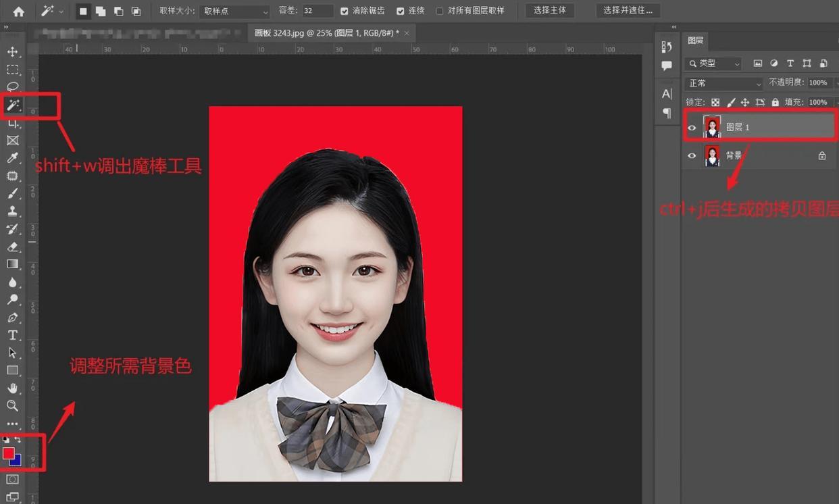Select the Pen tool

[12, 318]
